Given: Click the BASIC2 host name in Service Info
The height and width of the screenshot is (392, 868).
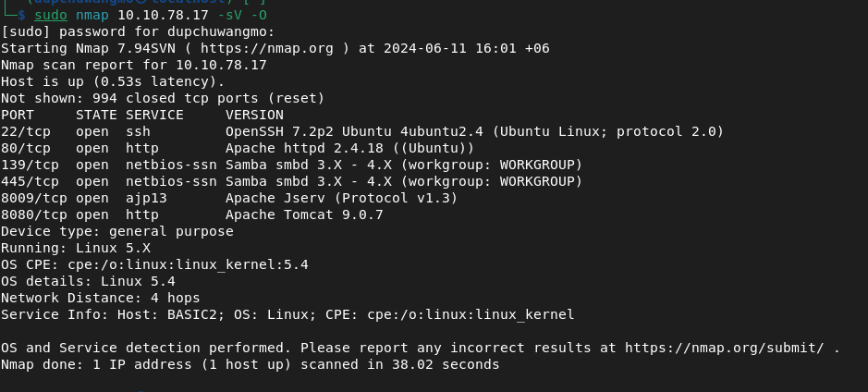Looking at the screenshot, I should click(x=192, y=314).
